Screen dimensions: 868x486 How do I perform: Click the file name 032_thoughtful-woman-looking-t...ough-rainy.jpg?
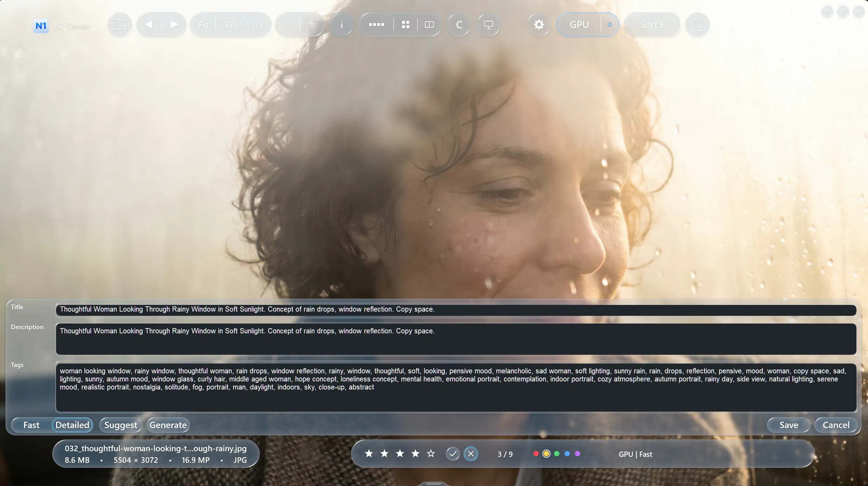coord(156,448)
